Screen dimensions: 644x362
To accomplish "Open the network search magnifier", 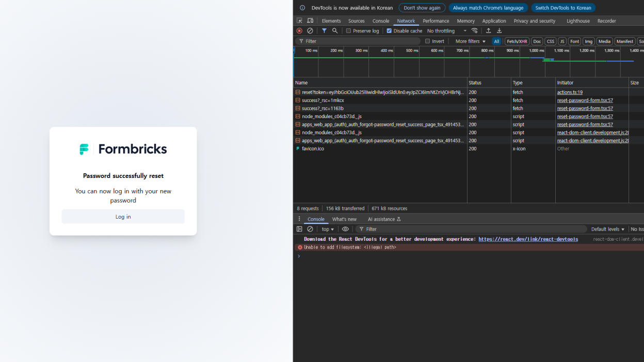I will (335, 31).
